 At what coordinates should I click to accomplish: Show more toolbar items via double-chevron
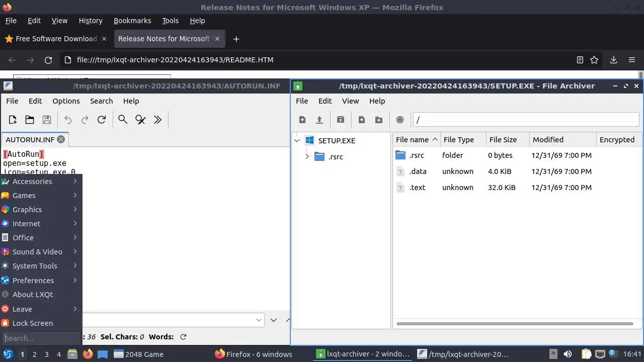tap(157, 120)
